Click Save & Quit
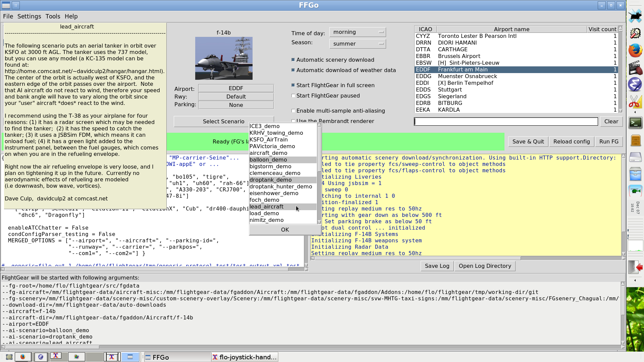This screenshot has height=362, width=644. coord(528,141)
